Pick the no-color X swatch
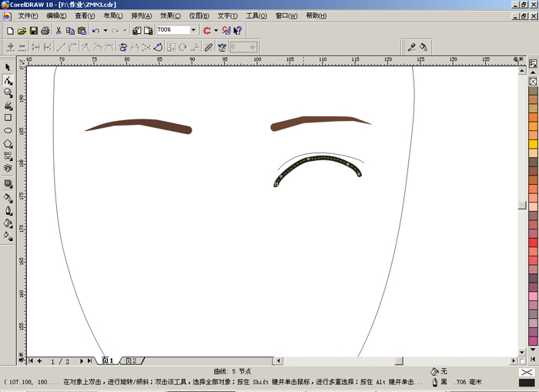The image size is (539, 392). coord(533,82)
